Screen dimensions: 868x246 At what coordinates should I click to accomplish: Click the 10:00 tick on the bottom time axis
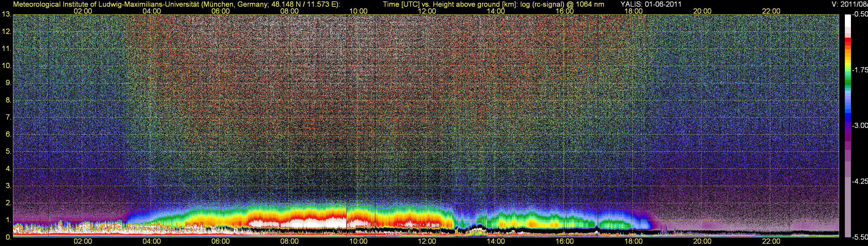pyautogui.click(x=358, y=241)
